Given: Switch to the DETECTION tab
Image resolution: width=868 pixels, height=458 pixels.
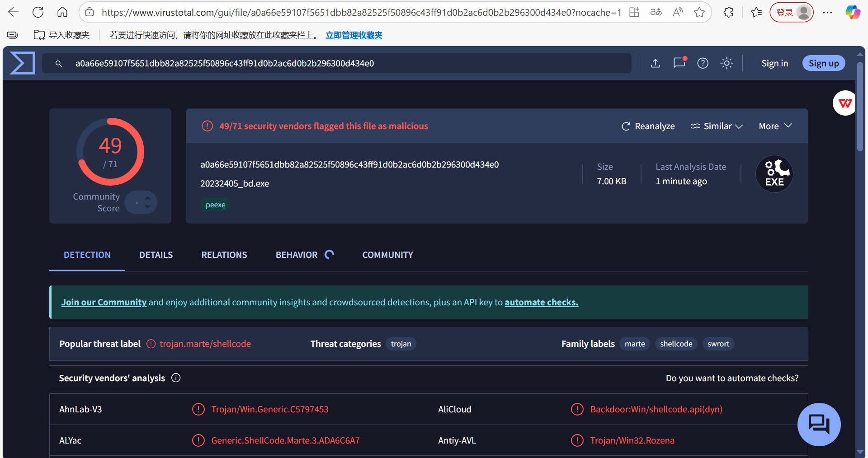Looking at the screenshot, I should click(87, 255).
